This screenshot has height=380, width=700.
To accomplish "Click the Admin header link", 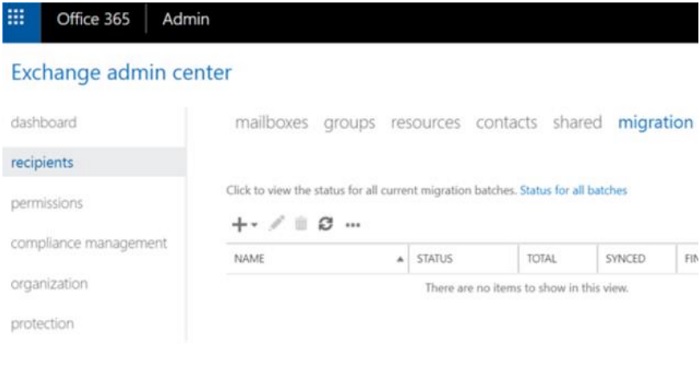I will [x=186, y=19].
